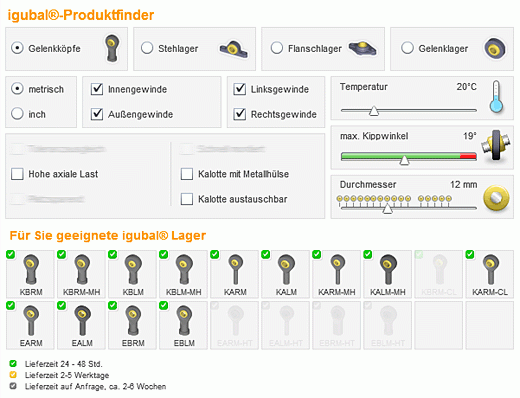This screenshot has height=398, width=520.
Task: Click the Temperatur slider handle
Action: (374, 111)
